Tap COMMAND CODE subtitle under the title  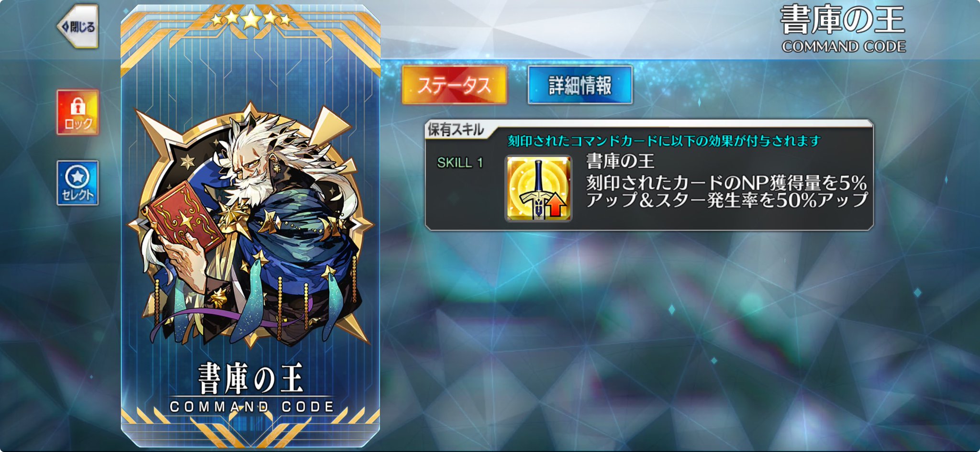click(844, 46)
